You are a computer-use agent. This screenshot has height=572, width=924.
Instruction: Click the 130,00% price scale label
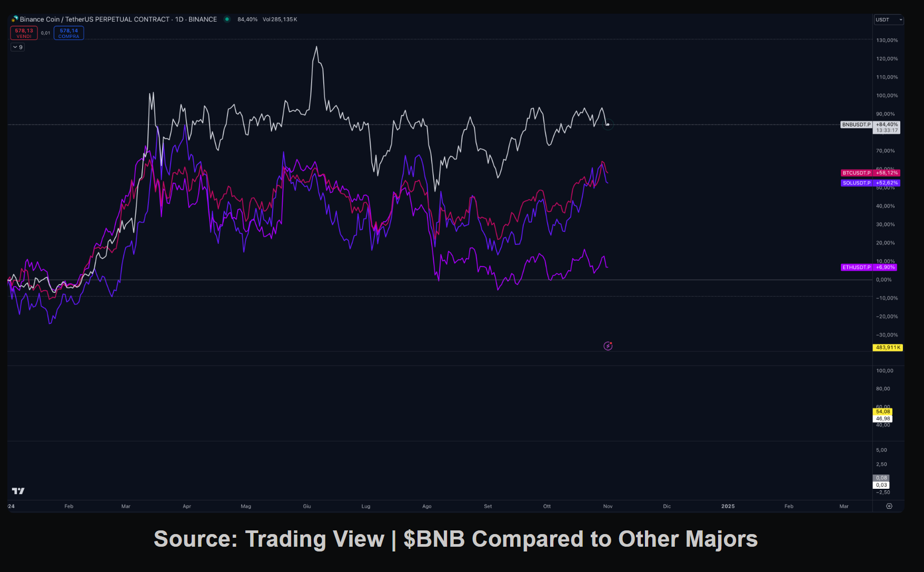tap(887, 41)
